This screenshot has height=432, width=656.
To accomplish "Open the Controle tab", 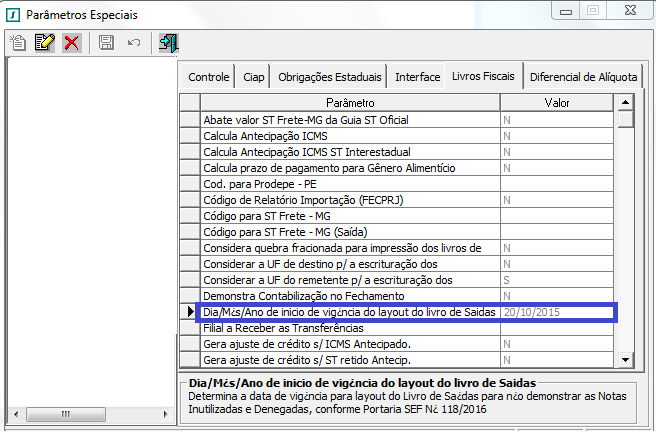I will point(208,77).
